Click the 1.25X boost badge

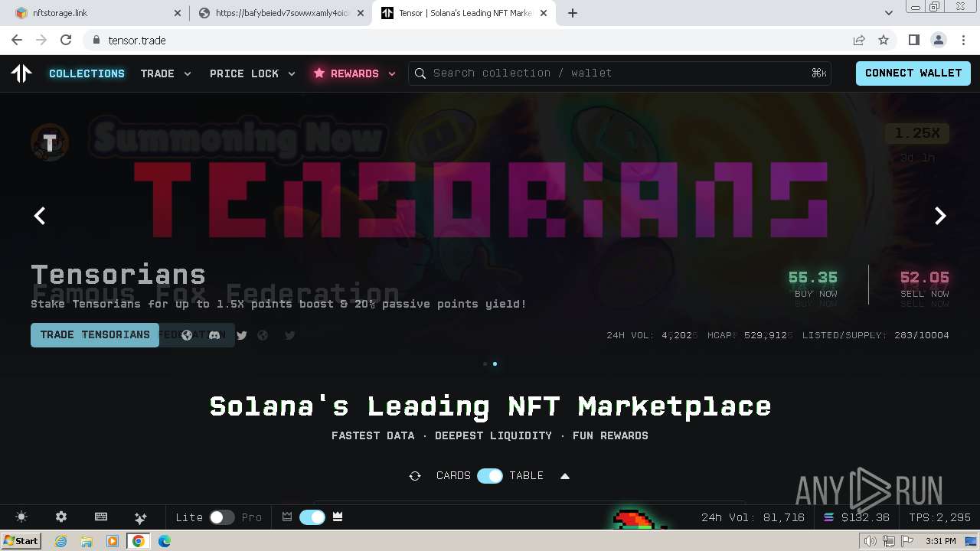click(917, 133)
